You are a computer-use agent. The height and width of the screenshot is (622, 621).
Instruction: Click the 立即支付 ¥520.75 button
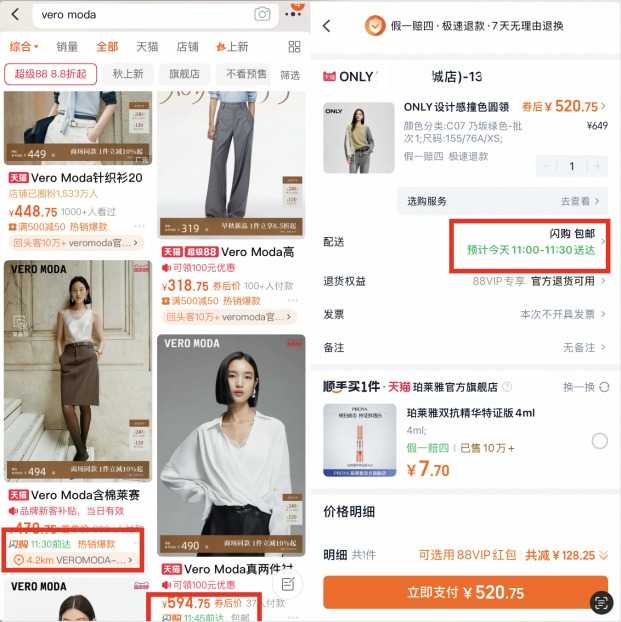(x=465, y=592)
